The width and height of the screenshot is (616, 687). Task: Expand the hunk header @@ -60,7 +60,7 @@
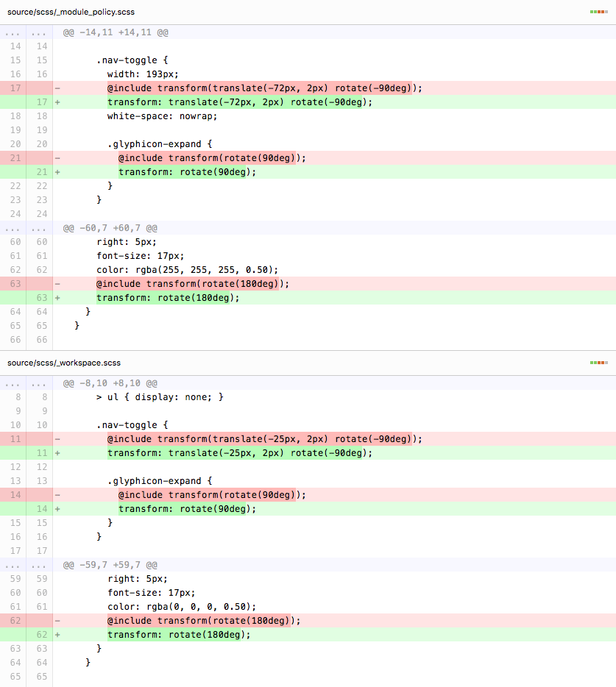pos(110,228)
